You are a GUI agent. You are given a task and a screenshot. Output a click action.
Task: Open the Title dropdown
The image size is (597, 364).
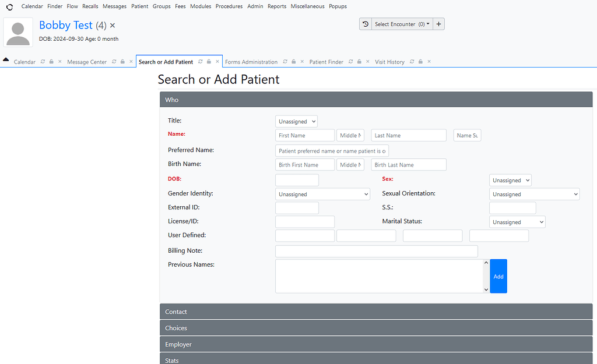pos(296,121)
